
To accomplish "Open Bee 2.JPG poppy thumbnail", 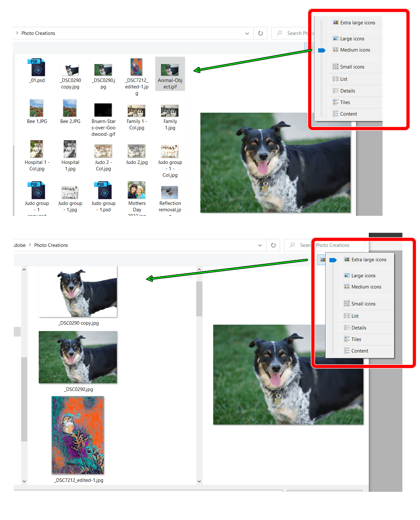I will pos(70,108).
